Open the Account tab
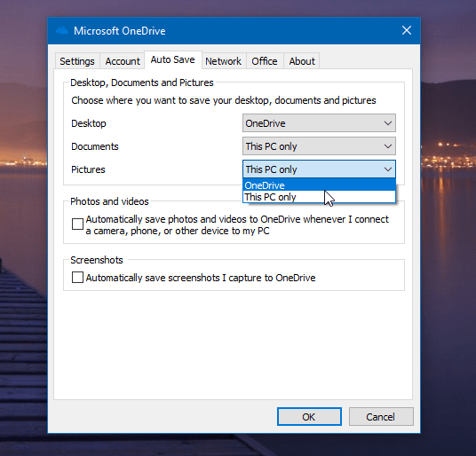Image resolution: width=476 pixels, height=456 pixels. pyautogui.click(x=123, y=61)
